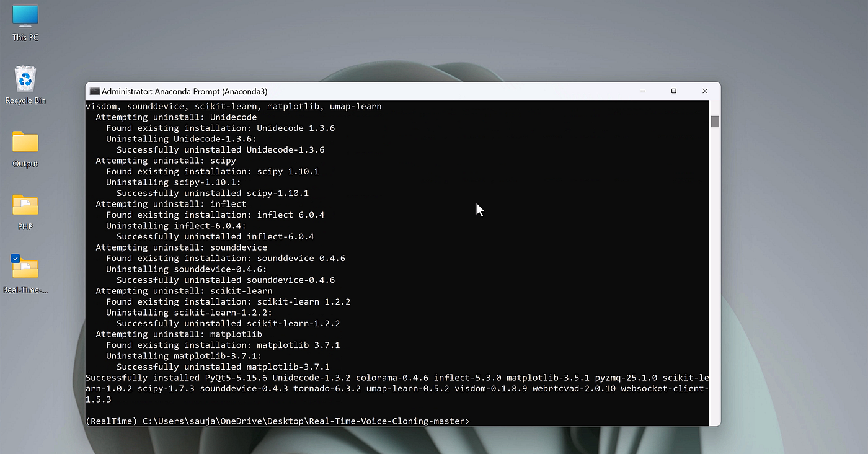Click 'Successfully uninstalled matplotlib-3.7.1' line
The width and height of the screenshot is (868, 454).
pos(223,367)
